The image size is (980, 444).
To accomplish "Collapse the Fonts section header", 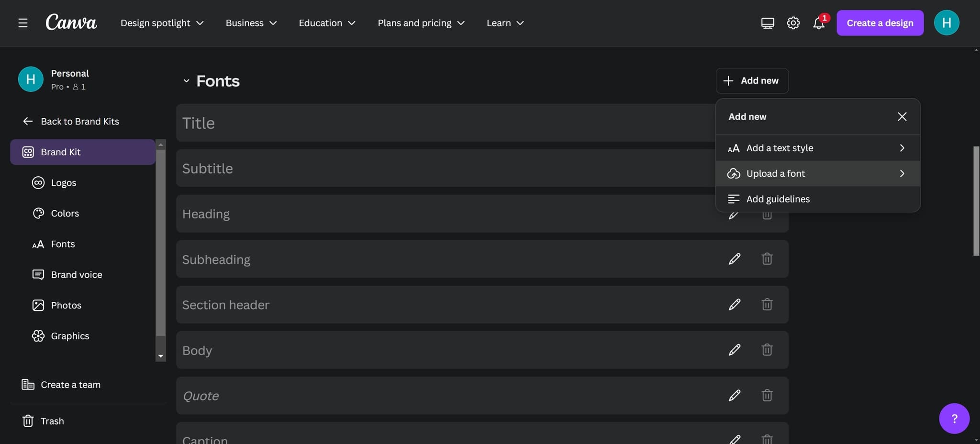I will pyautogui.click(x=186, y=80).
